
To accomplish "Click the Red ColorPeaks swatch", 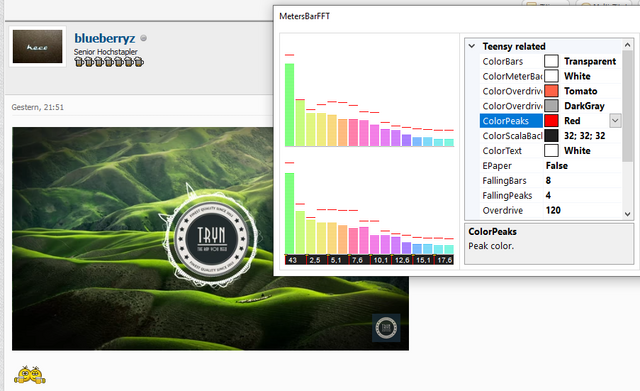I will pyautogui.click(x=551, y=121).
